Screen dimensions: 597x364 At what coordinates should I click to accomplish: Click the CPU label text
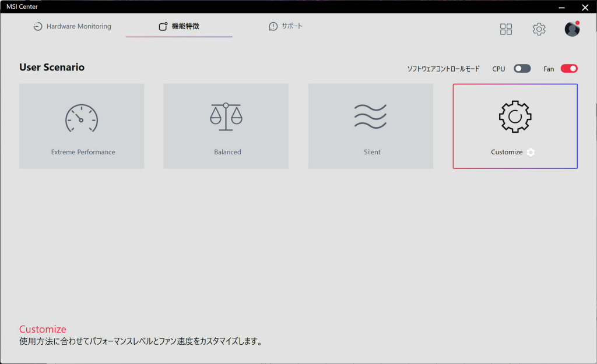point(499,69)
